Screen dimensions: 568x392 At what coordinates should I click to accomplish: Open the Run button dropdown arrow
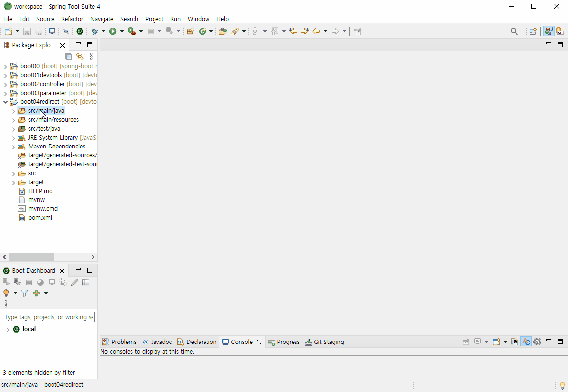(122, 32)
